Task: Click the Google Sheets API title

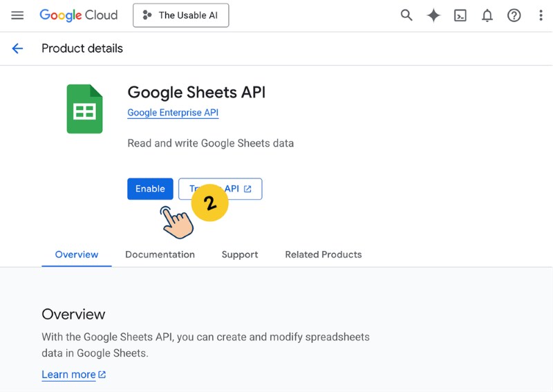Action: [x=196, y=93]
